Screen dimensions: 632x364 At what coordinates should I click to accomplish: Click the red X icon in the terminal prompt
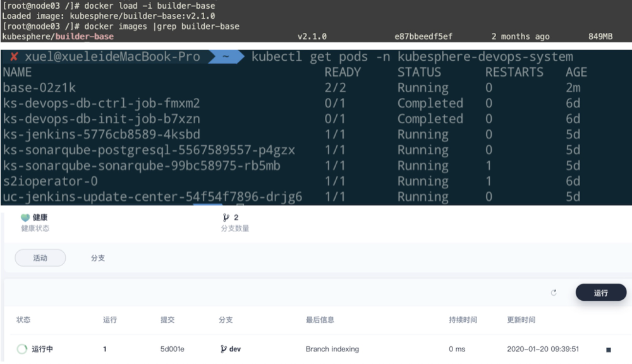tap(14, 57)
